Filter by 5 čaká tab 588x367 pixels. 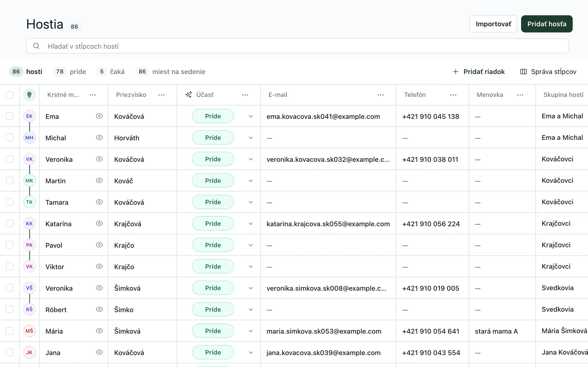point(111,72)
